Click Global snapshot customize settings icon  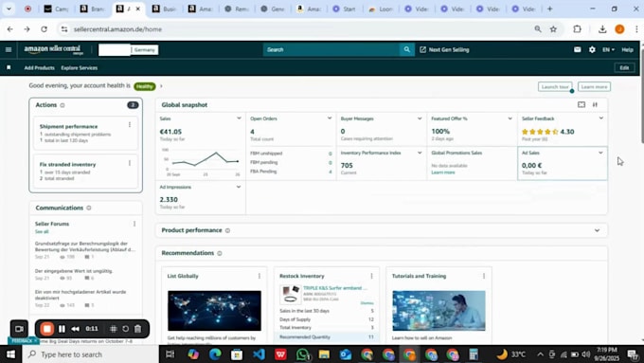(x=595, y=105)
